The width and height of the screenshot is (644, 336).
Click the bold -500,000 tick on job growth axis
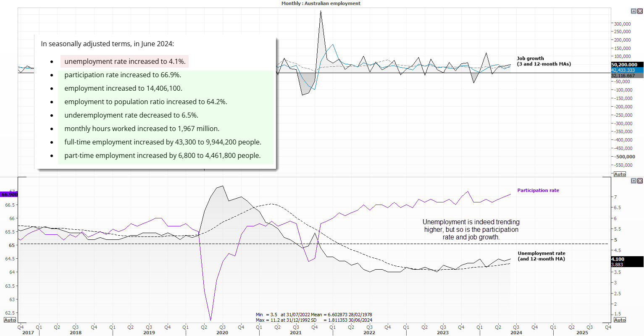[x=624, y=157]
